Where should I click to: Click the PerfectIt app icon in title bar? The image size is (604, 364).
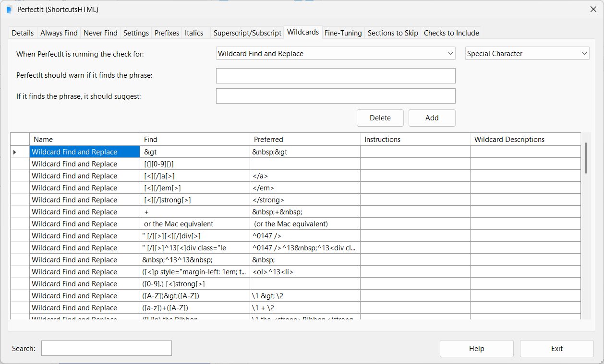pyautogui.click(x=9, y=9)
